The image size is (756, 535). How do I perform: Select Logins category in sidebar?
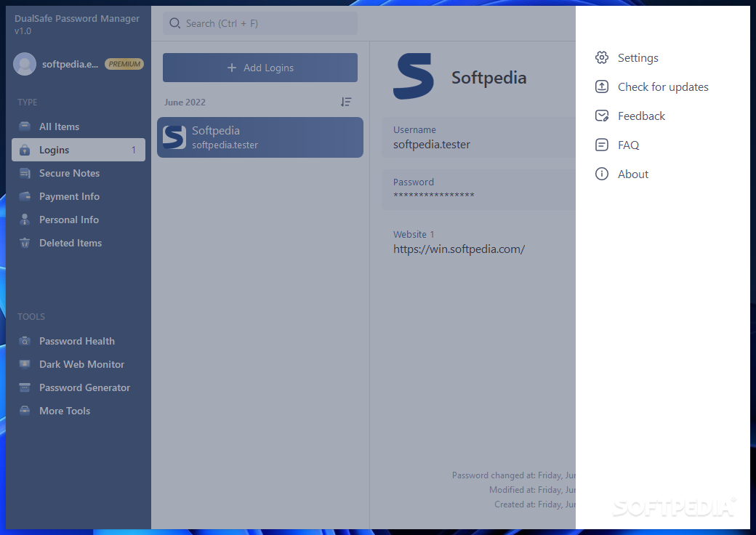pyautogui.click(x=78, y=150)
